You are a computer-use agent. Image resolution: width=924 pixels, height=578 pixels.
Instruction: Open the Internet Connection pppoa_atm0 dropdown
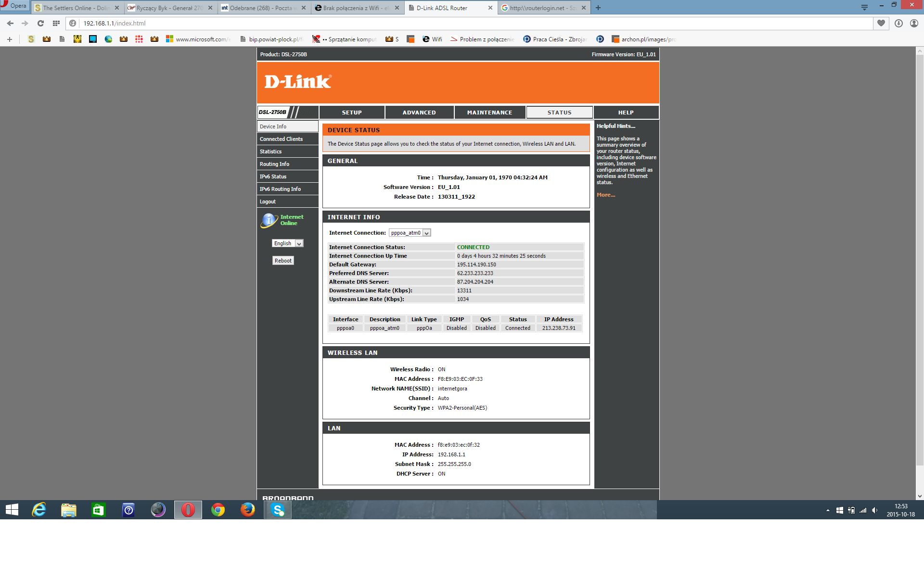(410, 233)
